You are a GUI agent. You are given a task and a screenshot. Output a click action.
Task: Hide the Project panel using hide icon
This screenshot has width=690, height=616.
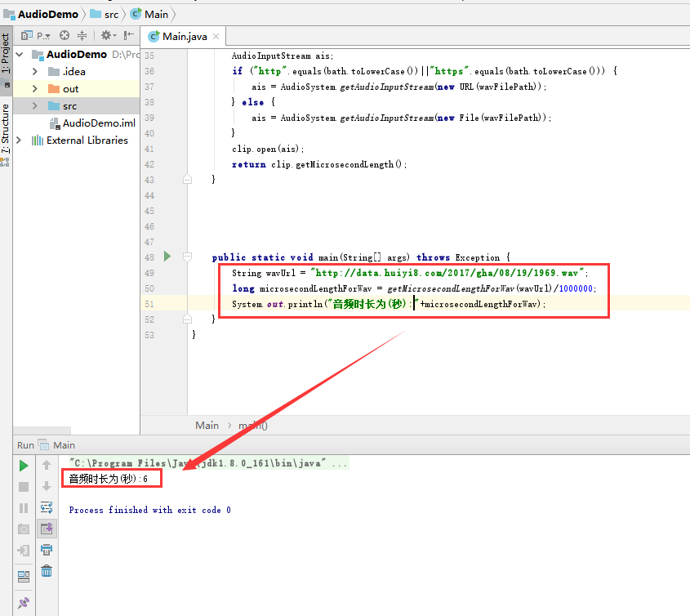[x=129, y=36]
